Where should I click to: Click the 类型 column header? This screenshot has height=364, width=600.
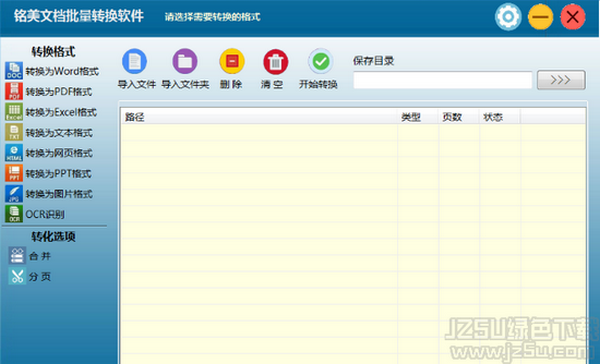point(418,117)
